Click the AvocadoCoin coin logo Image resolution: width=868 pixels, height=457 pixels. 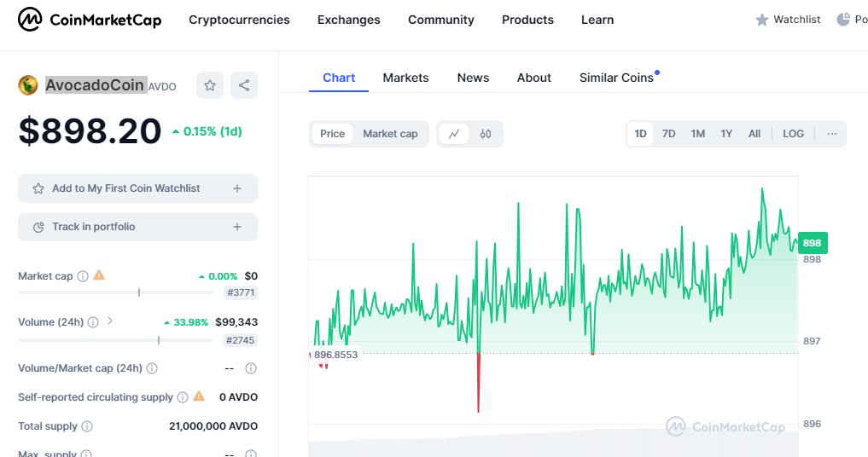pyautogui.click(x=27, y=85)
